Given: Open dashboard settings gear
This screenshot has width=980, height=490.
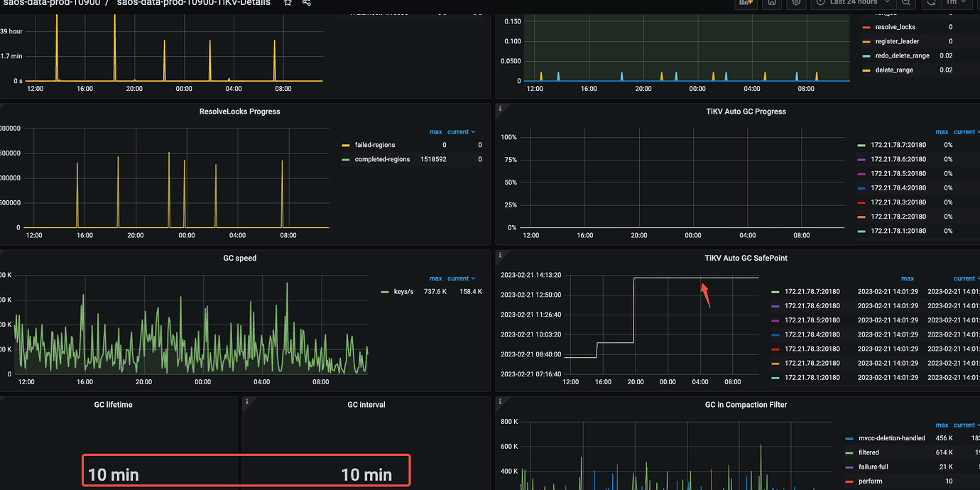Looking at the screenshot, I should pyautogui.click(x=796, y=3).
